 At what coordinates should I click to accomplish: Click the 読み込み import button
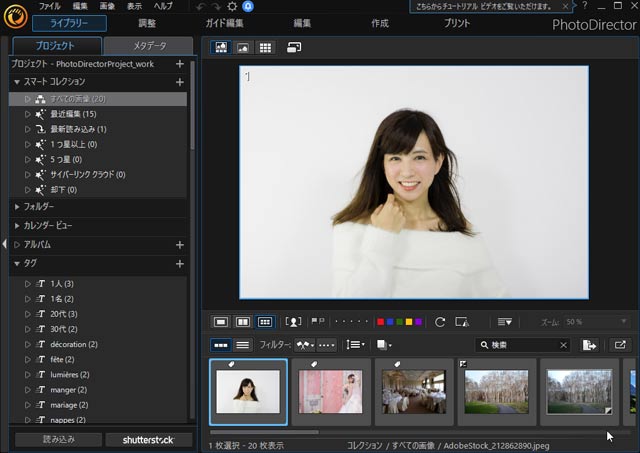57,439
